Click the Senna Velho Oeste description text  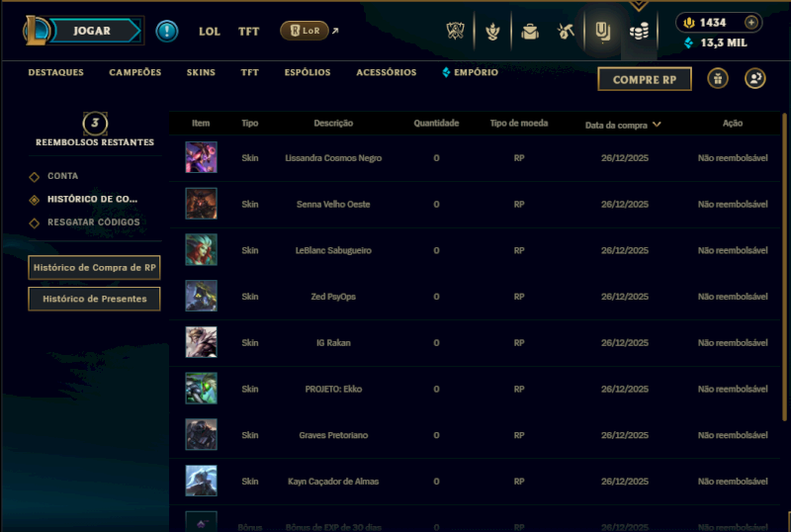333,205
